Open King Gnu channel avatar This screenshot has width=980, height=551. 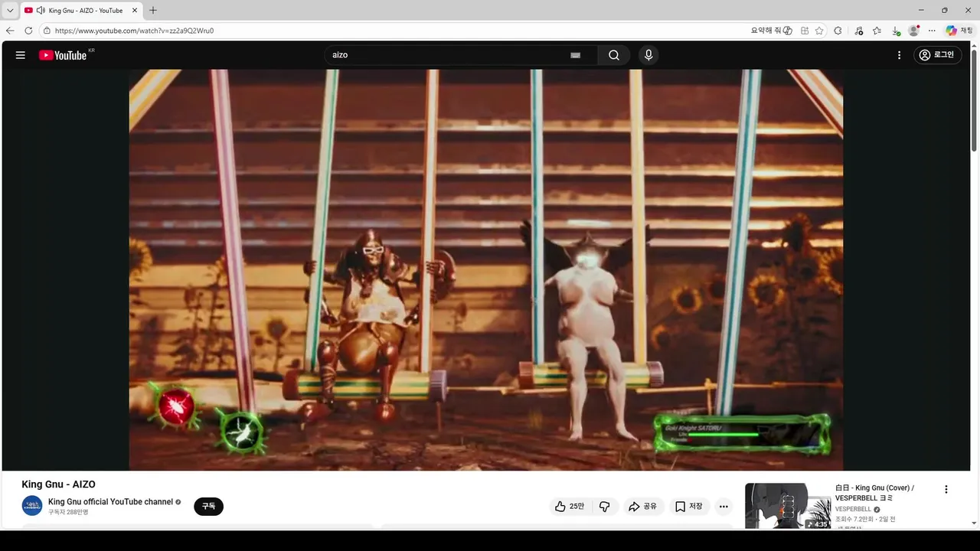pyautogui.click(x=32, y=506)
